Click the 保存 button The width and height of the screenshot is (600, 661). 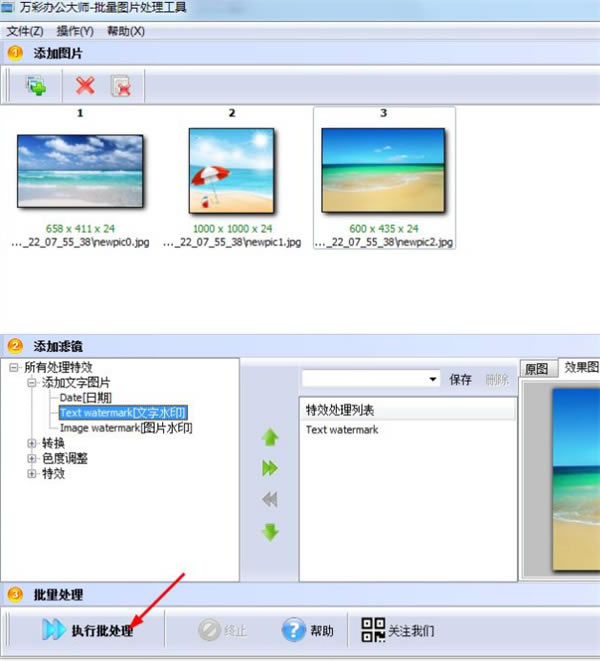[460, 380]
